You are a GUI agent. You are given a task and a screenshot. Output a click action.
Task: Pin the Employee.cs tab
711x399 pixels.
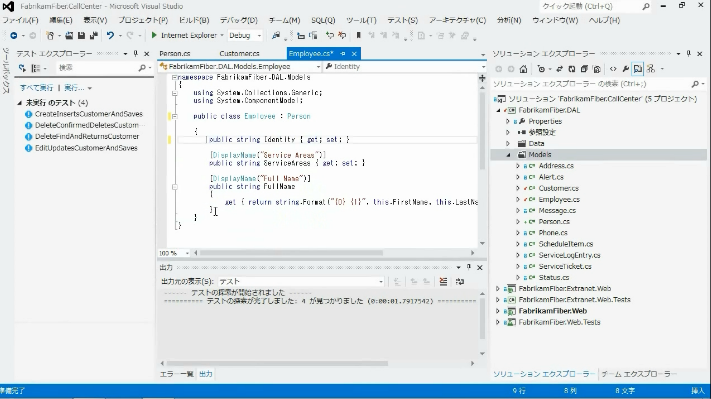(343, 54)
